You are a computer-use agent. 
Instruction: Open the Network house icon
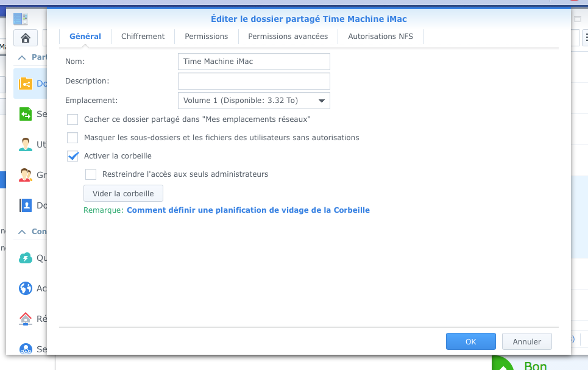(x=26, y=318)
